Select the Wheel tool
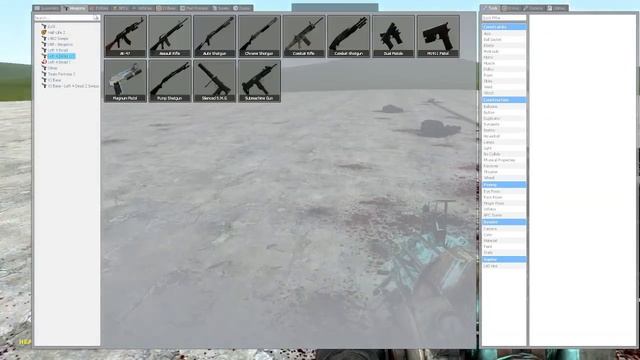 tap(504, 178)
